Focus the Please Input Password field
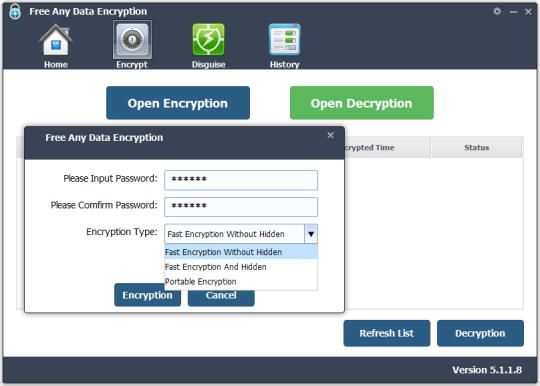 241,180
